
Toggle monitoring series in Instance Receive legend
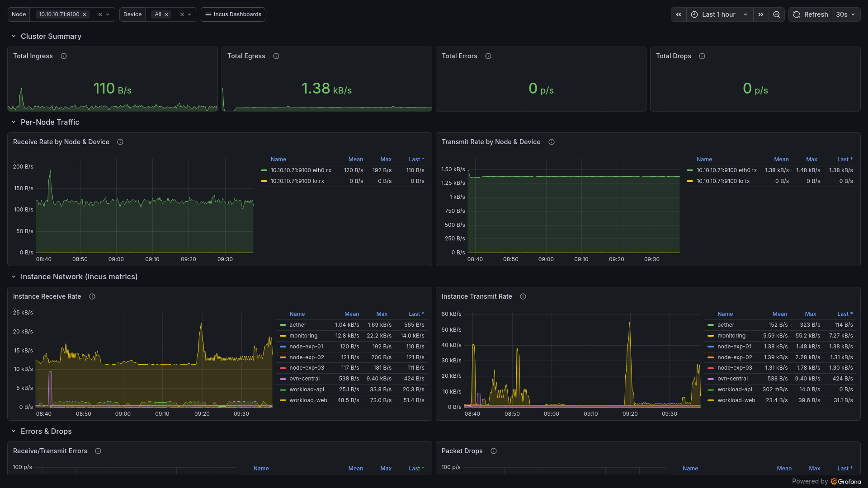click(303, 336)
